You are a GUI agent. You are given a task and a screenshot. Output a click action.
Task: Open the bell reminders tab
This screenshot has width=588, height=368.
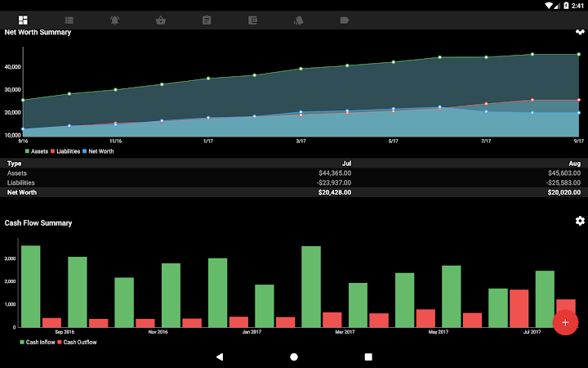[x=115, y=20]
